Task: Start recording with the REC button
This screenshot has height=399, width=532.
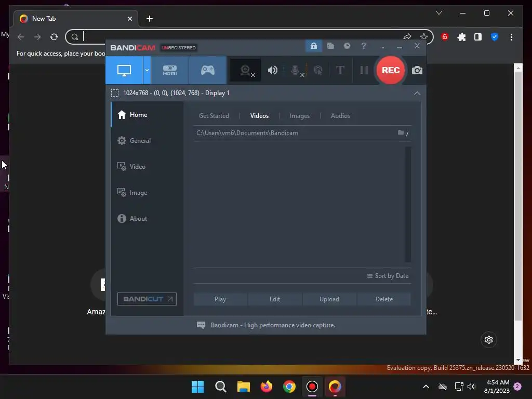Action: tap(391, 70)
